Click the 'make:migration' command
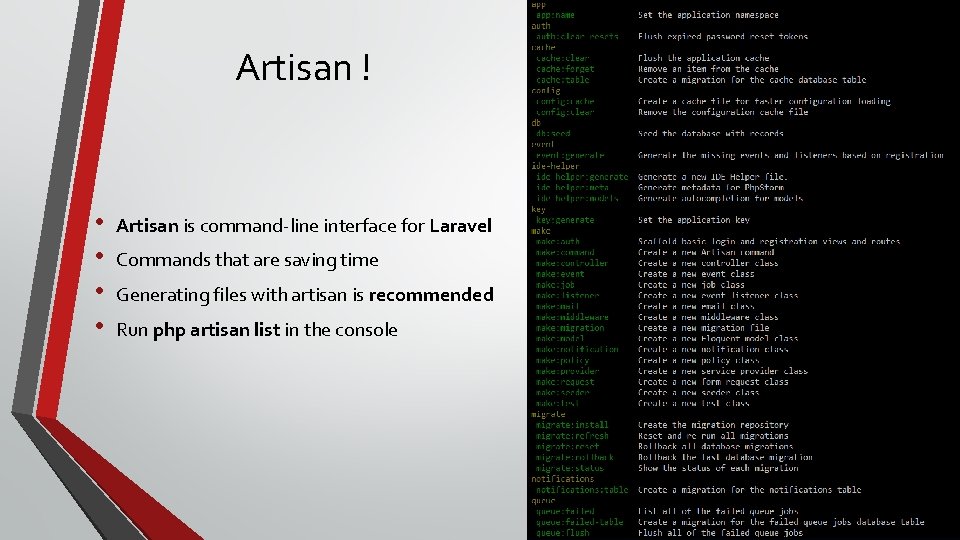Screen dimensions: 960x540 570,328
